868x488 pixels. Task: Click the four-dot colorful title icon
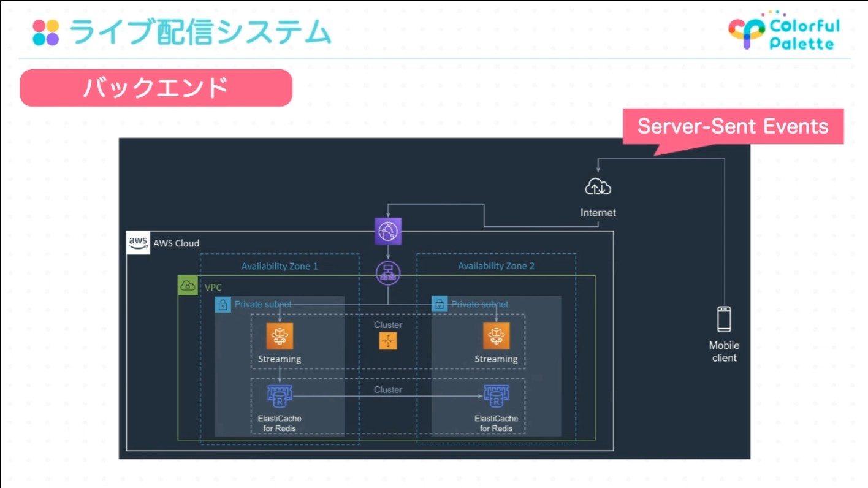pyautogui.click(x=46, y=32)
